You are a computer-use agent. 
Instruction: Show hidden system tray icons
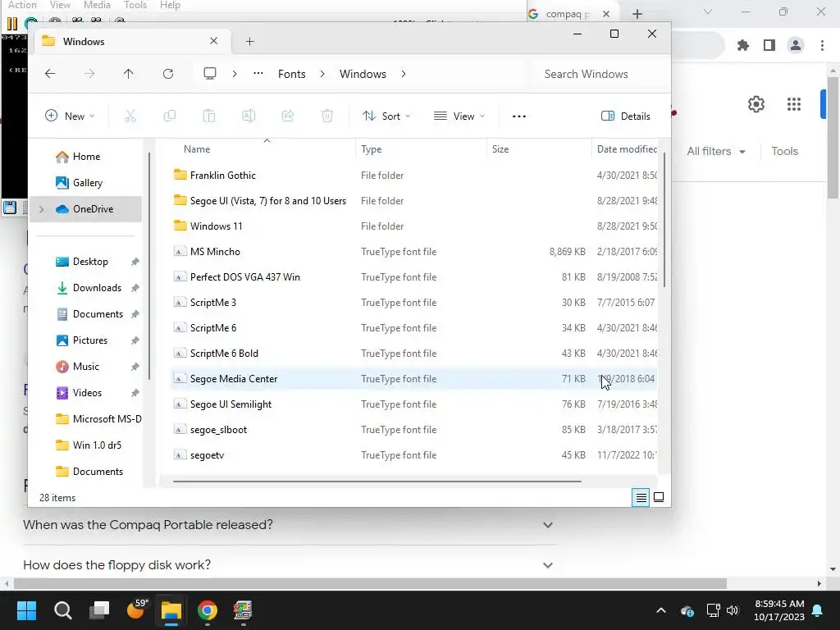click(661, 610)
